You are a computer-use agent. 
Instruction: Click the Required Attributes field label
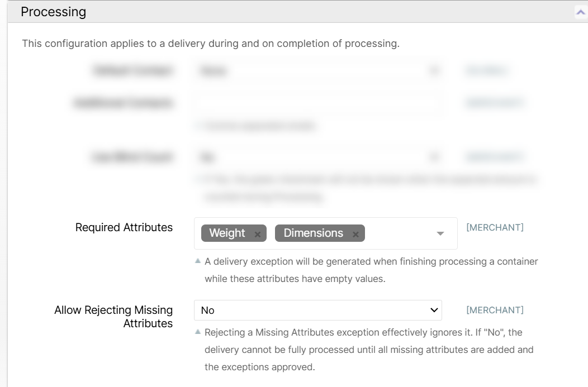[124, 227]
